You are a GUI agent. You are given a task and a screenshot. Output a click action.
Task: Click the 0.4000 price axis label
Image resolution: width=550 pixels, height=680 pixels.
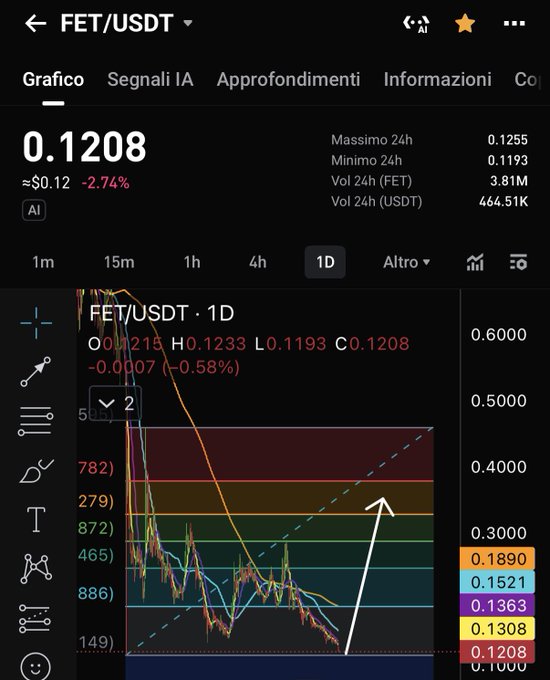(499, 467)
